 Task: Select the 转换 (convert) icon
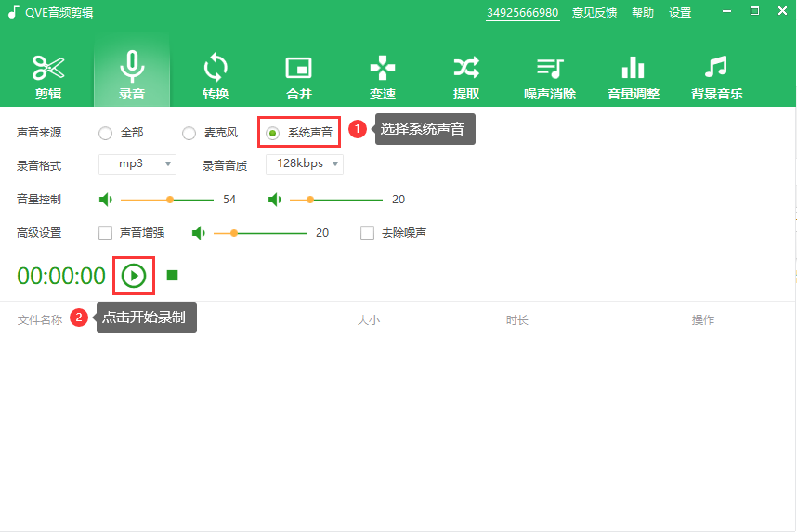tap(216, 74)
